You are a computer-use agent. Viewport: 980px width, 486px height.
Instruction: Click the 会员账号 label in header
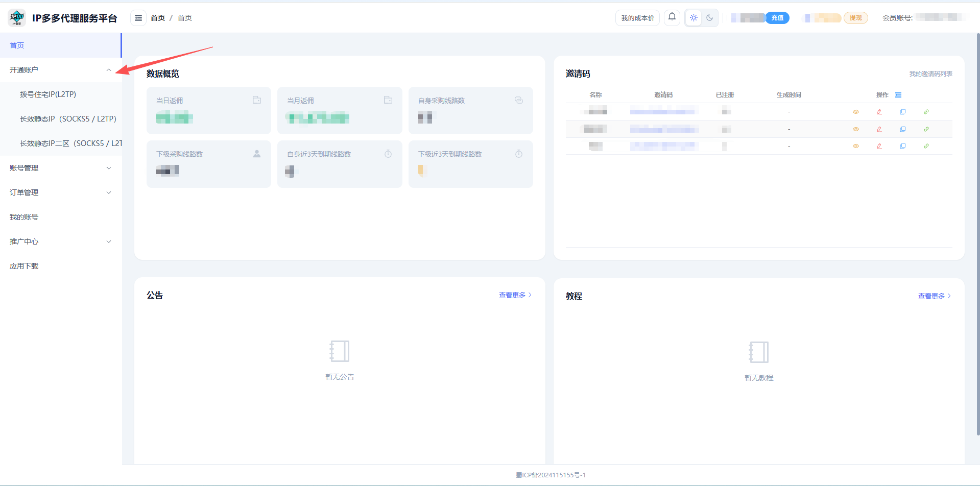[897, 18]
